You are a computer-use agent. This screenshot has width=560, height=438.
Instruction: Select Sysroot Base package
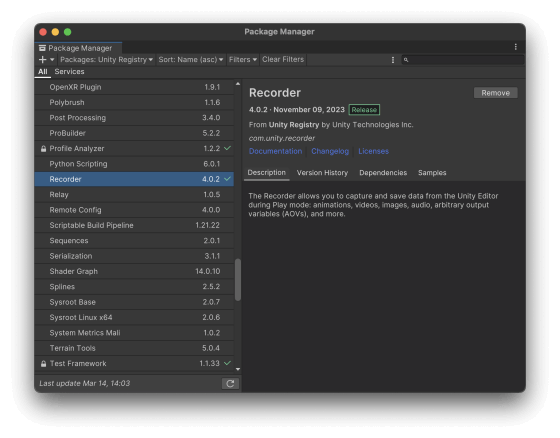coord(134,302)
